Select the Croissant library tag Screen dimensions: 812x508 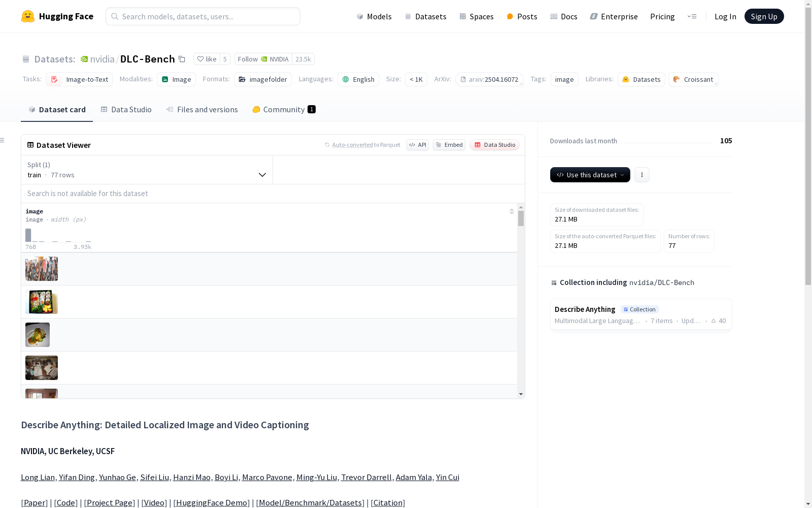click(x=693, y=79)
